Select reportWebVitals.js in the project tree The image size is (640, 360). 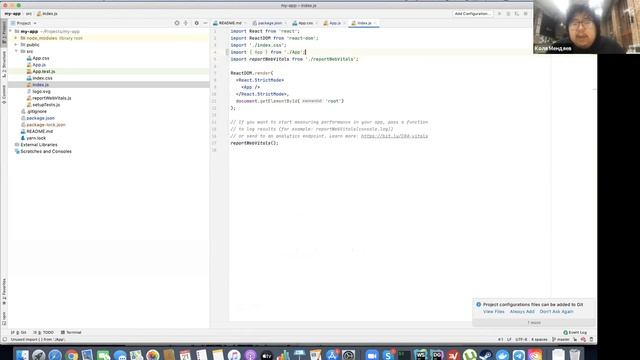coord(51,98)
